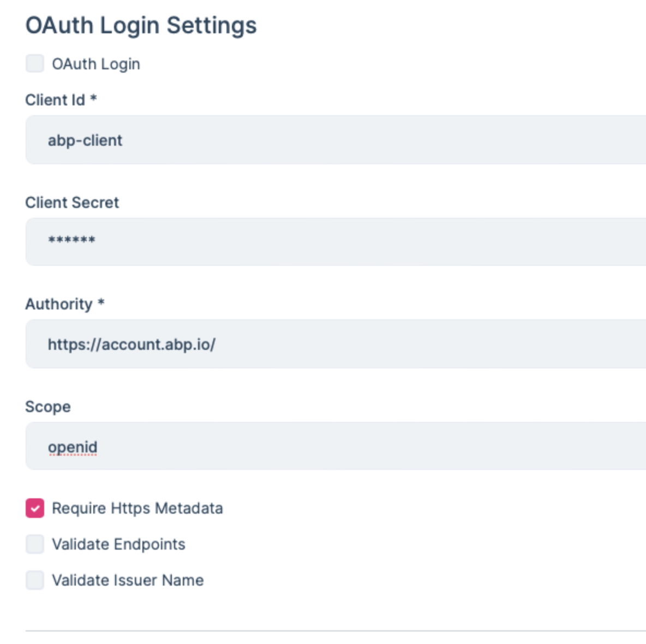Uncheck the Require Https Metadata checkbox
Viewport: 646px width, 644px height.
pos(35,508)
